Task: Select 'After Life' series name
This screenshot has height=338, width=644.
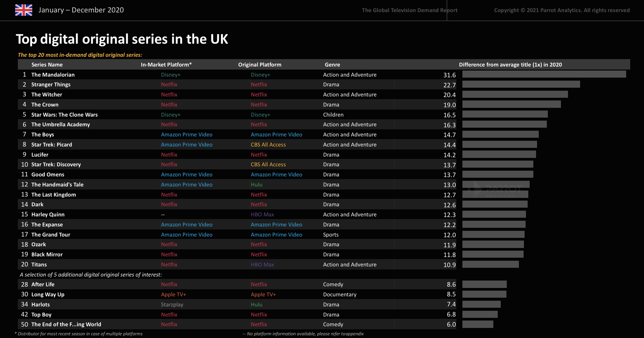Action: (x=43, y=285)
